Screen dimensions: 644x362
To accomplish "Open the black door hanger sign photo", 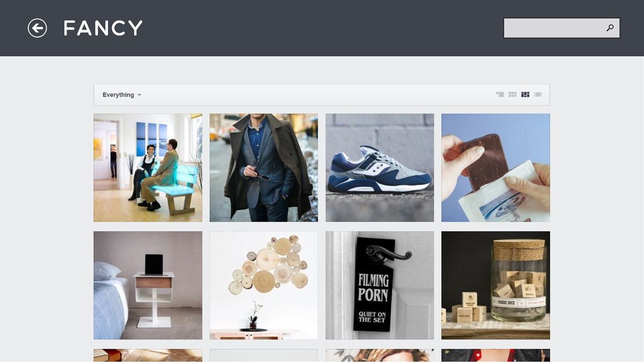I will 380,285.
